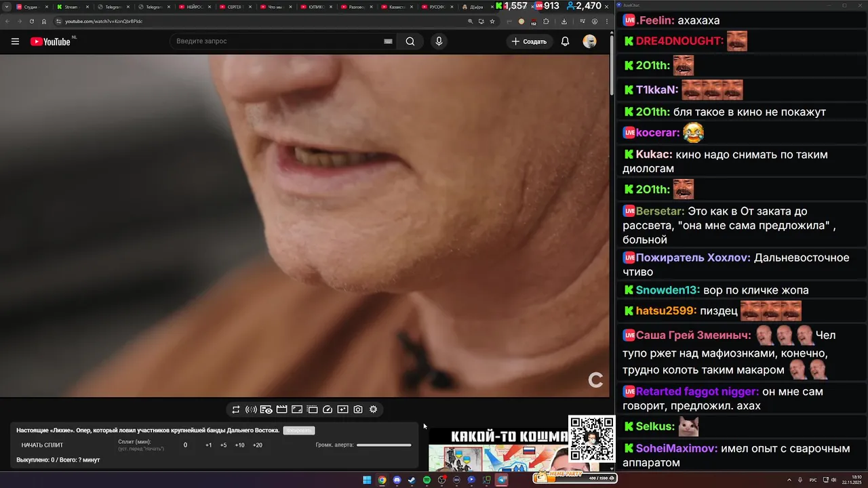Viewport: 868px width, 488px height.
Task: Click the SoheiMaximov username in chat
Action: [x=676, y=448]
